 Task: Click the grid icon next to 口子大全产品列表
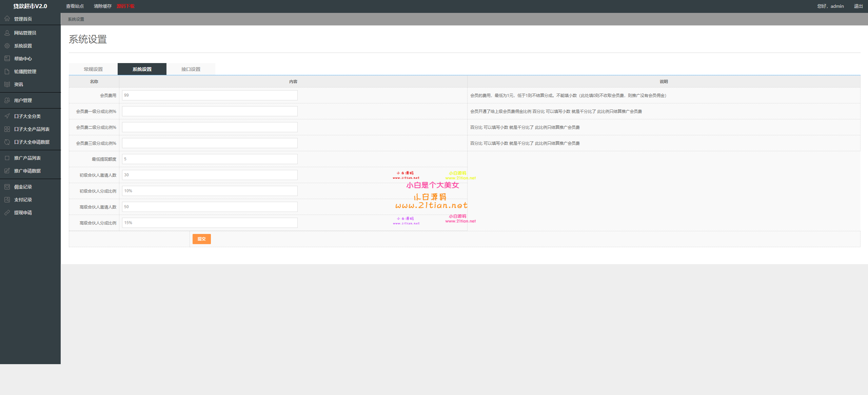(7, 129)
